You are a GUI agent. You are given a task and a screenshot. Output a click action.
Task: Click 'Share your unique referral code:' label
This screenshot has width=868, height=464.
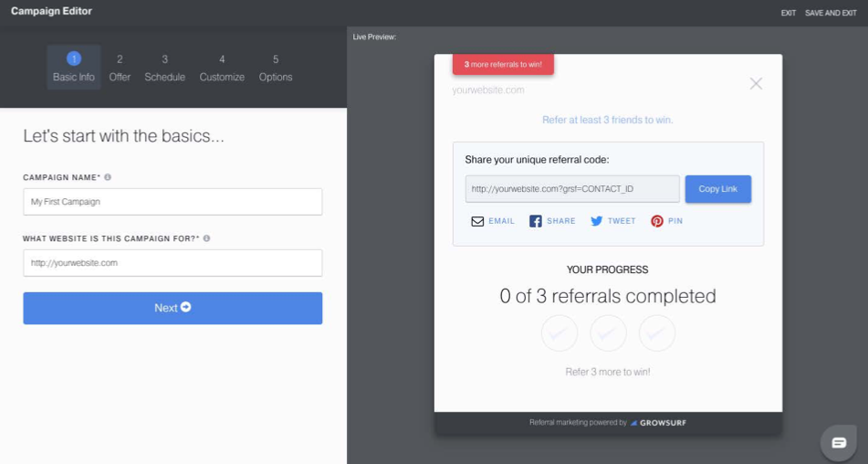pyautogui.click(x=537, y=160)
